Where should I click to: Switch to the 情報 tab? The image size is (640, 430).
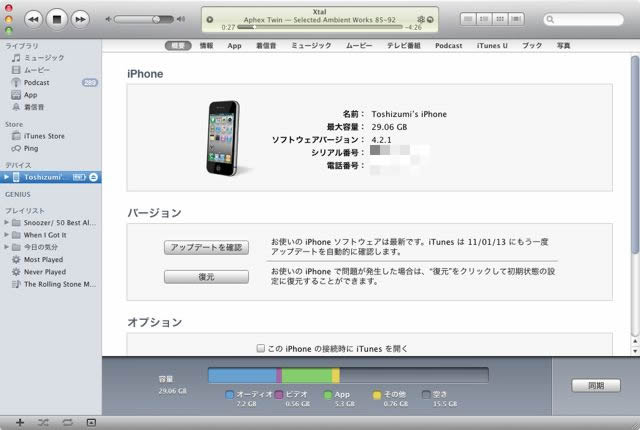point(207,46)
